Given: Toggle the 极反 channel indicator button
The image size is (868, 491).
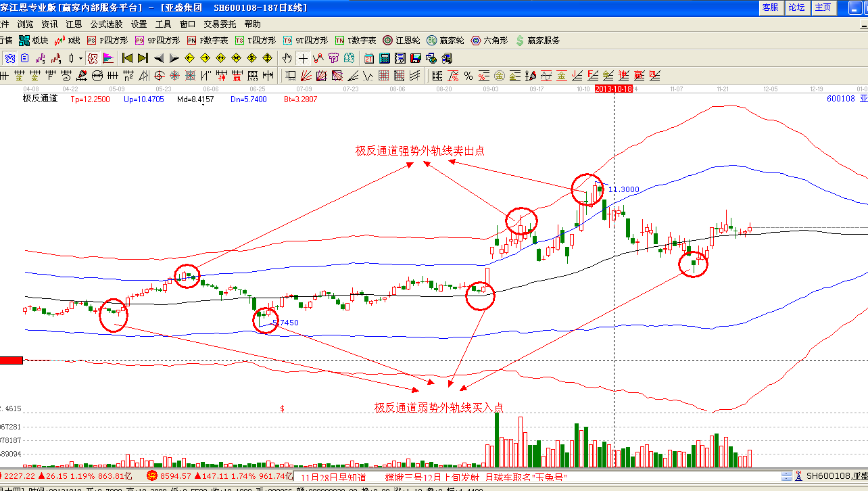Looking at the screenshot, I should coord(92,58).
